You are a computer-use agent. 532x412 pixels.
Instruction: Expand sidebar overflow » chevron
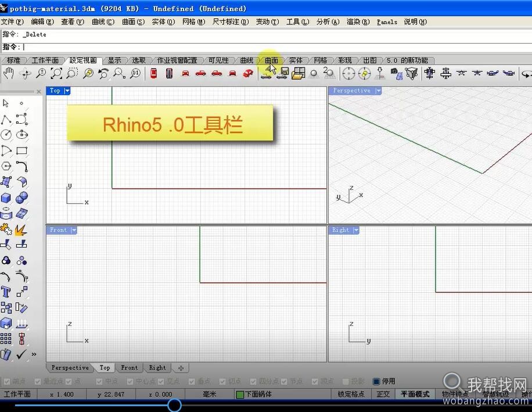click(34, 354)
